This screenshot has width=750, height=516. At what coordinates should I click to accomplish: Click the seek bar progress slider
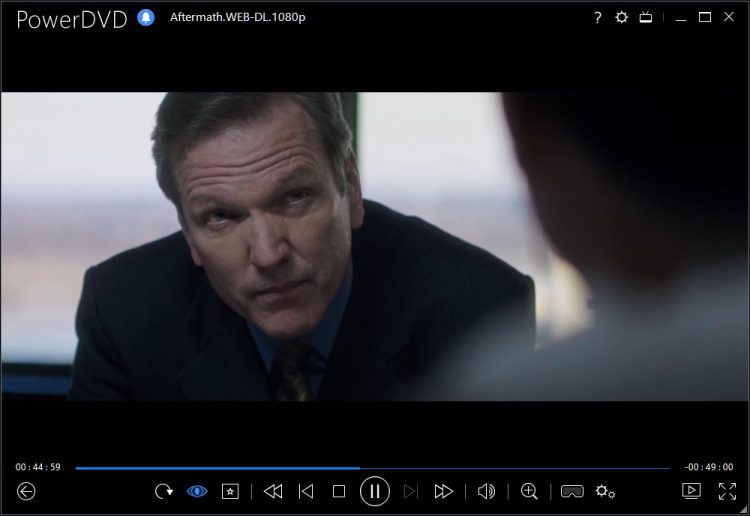(x=372, y=467)
